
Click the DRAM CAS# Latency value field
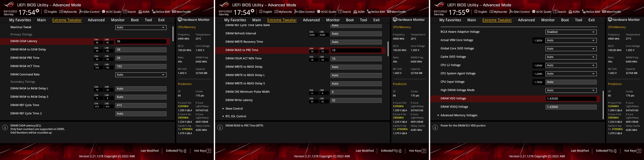141,41
